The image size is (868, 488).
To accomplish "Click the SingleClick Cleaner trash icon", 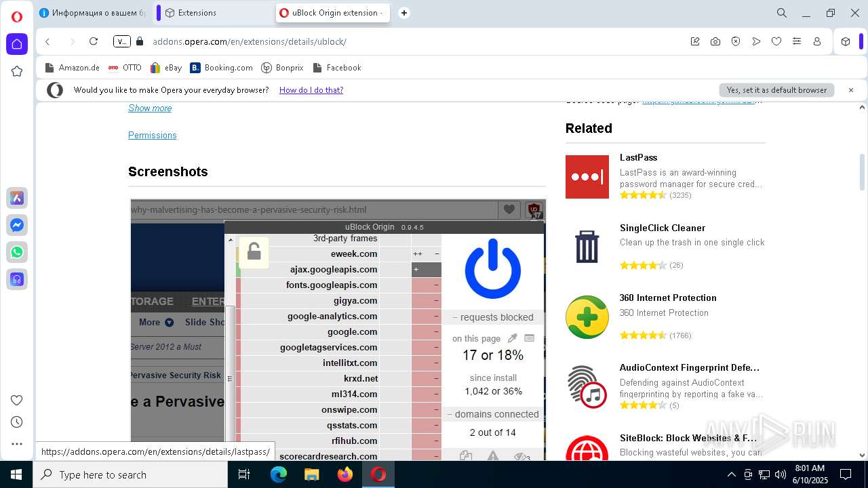I will (x=587, y=246).
